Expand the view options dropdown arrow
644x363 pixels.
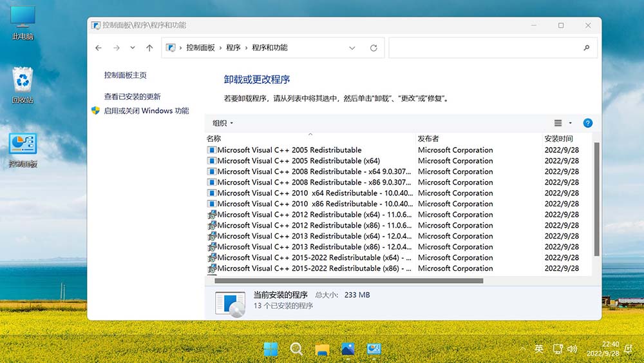click(x=570, y=123)
